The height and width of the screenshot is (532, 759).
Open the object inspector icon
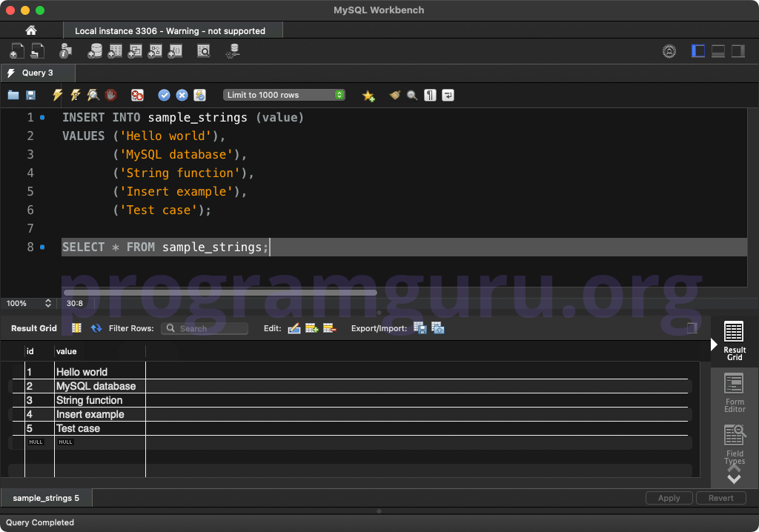[x=65, y=51]
